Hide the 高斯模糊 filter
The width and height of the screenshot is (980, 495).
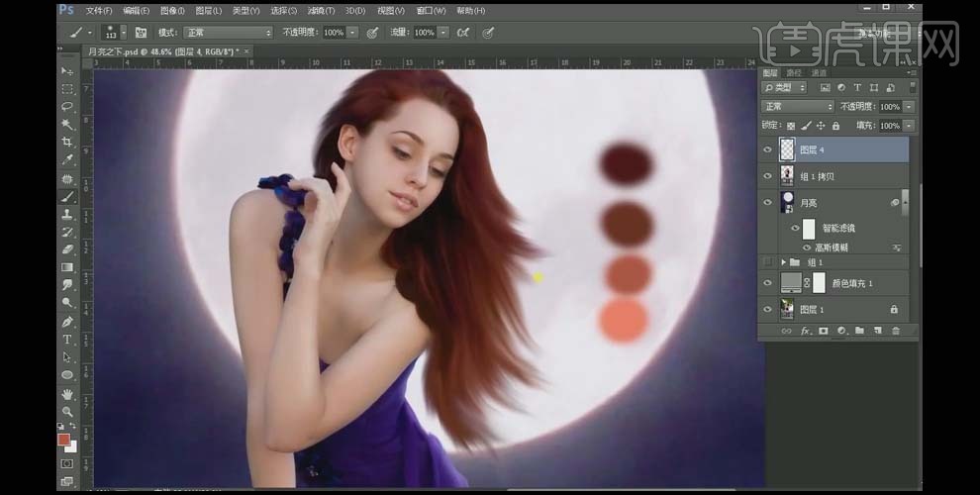click(x=806, y=248)
